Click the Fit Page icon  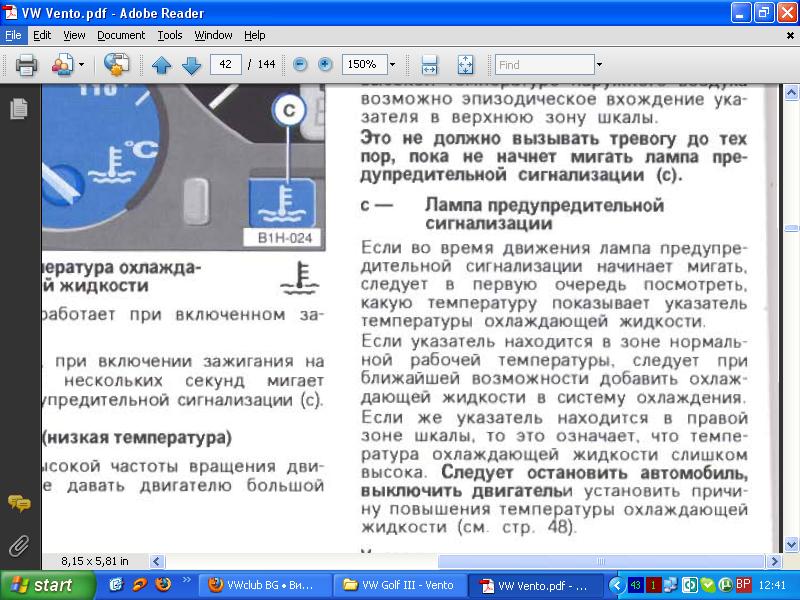(465, 65)
